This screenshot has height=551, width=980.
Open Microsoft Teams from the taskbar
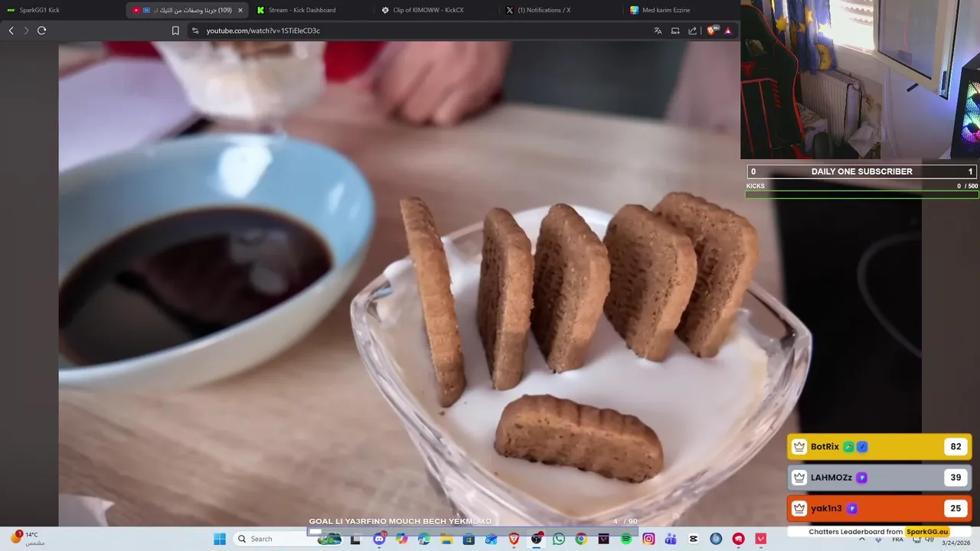click(x=671, y=539)
